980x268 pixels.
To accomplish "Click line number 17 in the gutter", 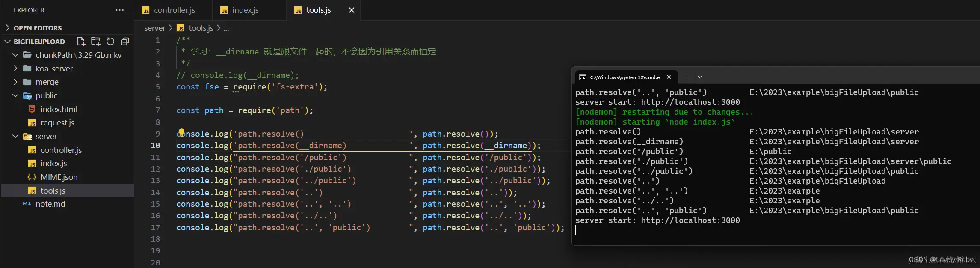I will click(155, 228).
